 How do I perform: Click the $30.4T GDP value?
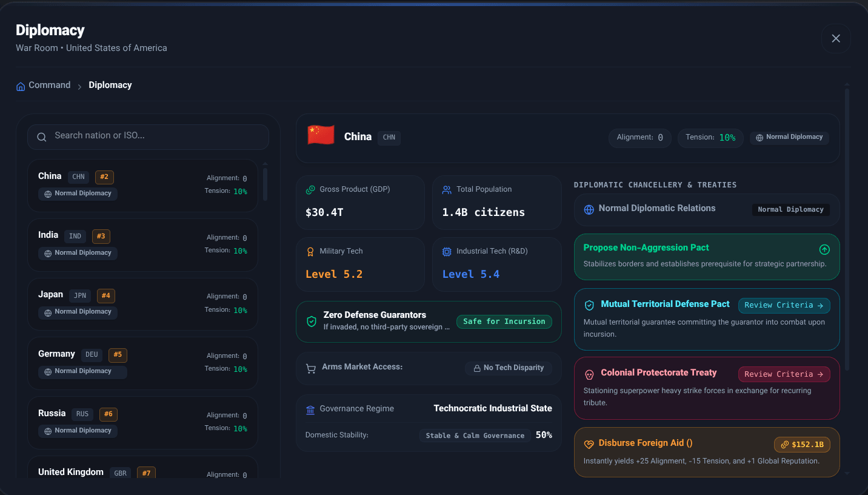(x=325, y=212)
